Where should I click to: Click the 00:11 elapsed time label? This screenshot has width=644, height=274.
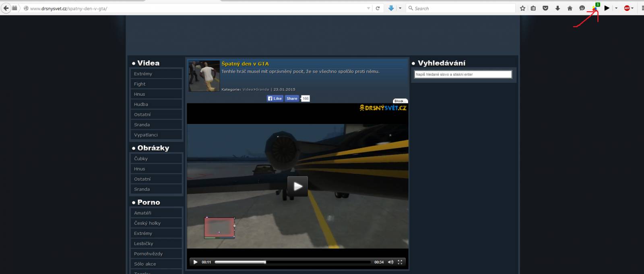tap(206, 262)
